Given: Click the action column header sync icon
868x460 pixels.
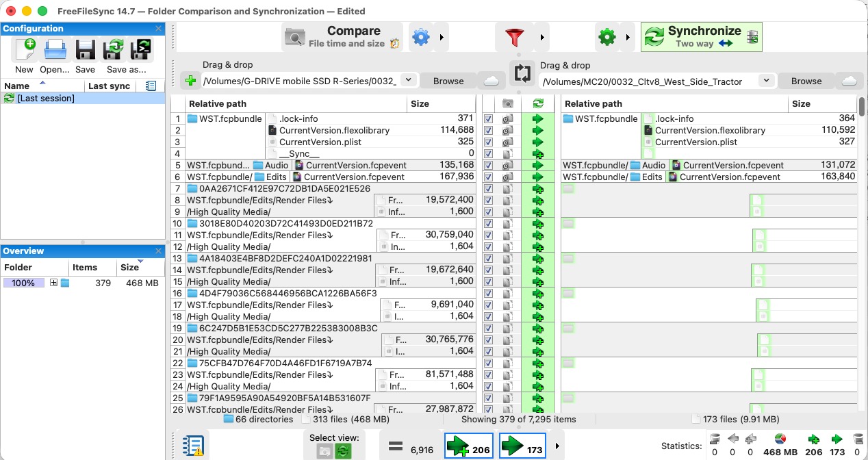Looking at the screenshot, I should click(538, 104).
